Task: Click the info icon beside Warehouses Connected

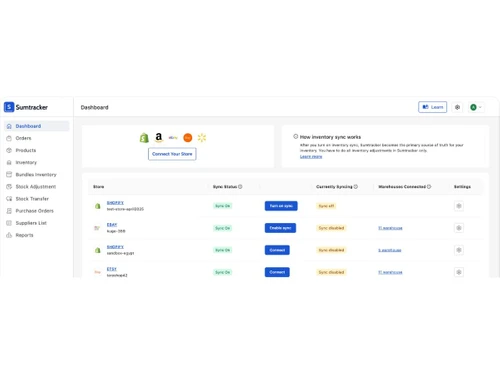Action: pyautogui.click(x=429, y=187)
